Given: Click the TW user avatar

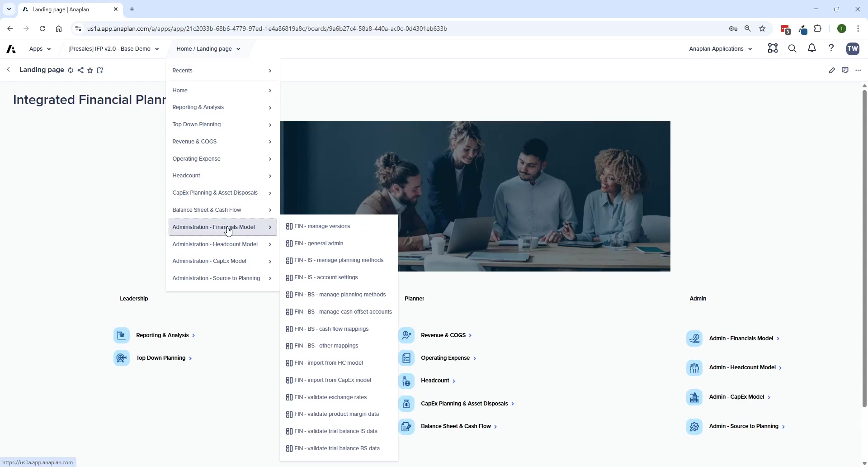Looking at the screenshot, I should [x=853, y=48].
